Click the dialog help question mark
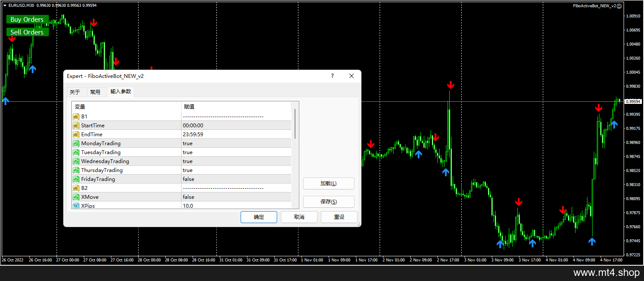The image size is (644, 281). click(x=332, y=76)
